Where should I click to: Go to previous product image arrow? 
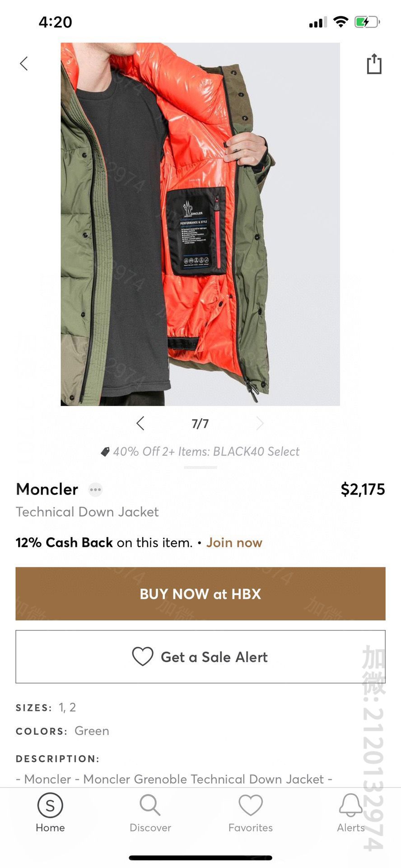point(140,423)
